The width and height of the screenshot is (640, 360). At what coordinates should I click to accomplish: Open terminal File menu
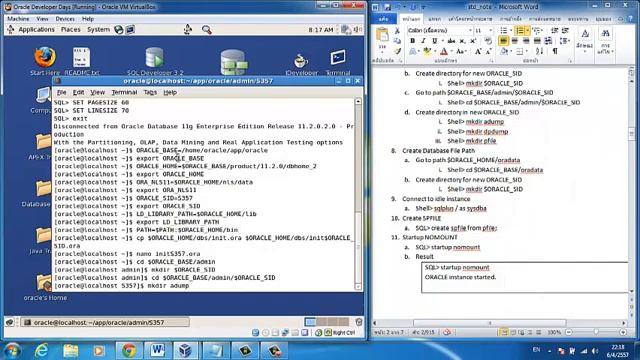tap(62, 92)
